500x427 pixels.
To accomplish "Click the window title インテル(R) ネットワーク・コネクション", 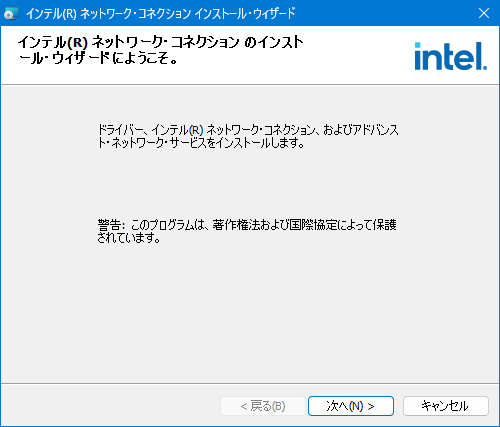I will pos(160,14).
